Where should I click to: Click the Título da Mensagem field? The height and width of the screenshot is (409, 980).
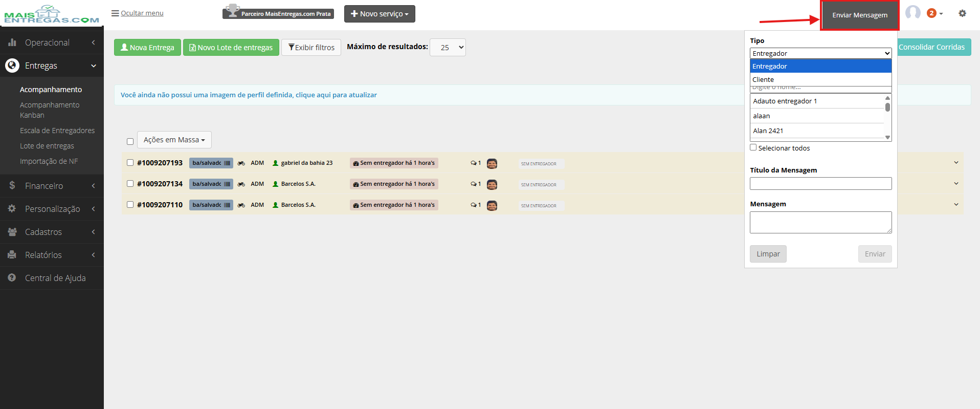[821, 183]
